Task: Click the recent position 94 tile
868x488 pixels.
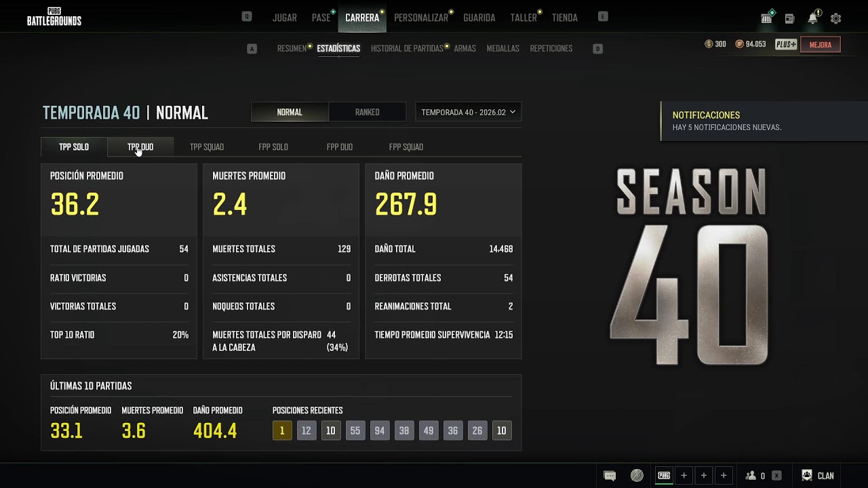Action: [x=380, y=430]
